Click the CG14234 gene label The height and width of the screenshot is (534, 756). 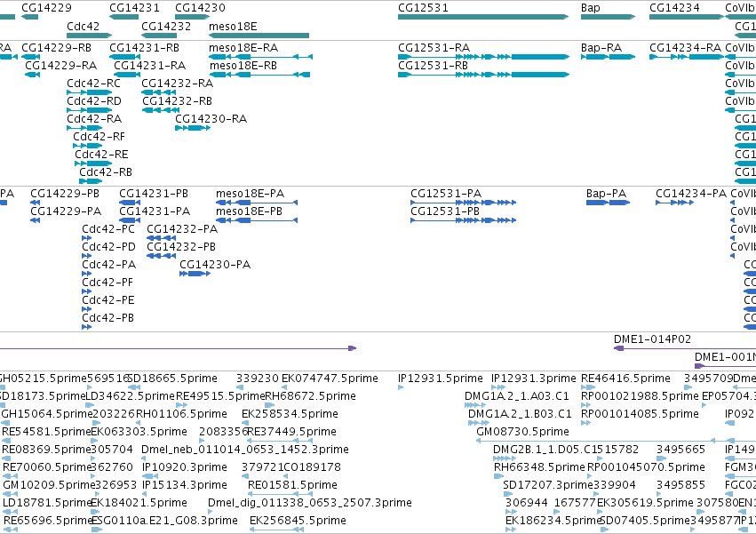[x=674, y=8]
